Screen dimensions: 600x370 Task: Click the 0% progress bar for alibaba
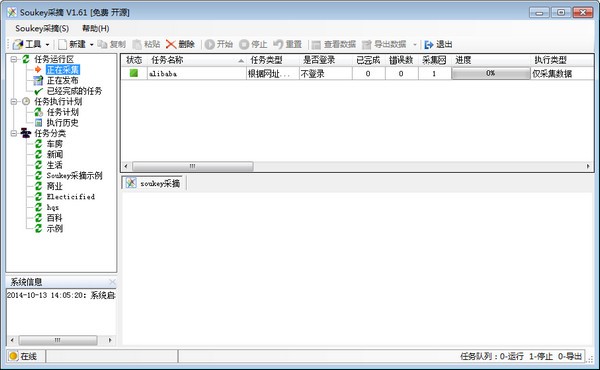pyautogui.click(x=491, y=73)
